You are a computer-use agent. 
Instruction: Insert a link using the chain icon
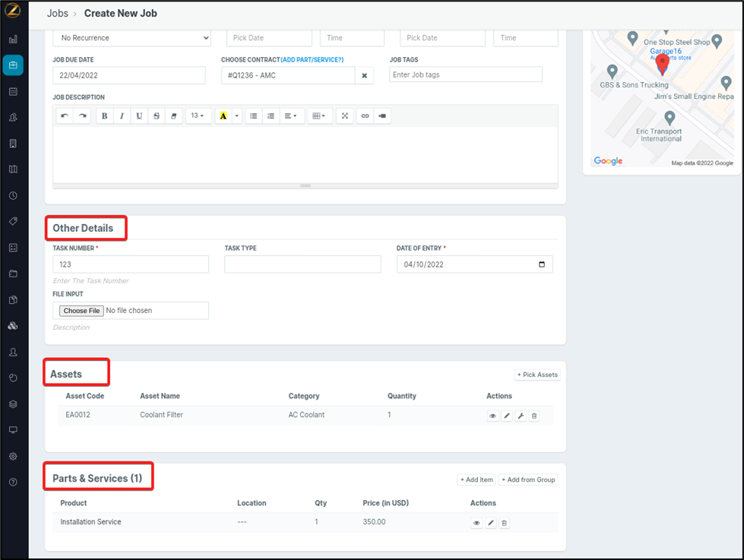(x=365, y=116)
